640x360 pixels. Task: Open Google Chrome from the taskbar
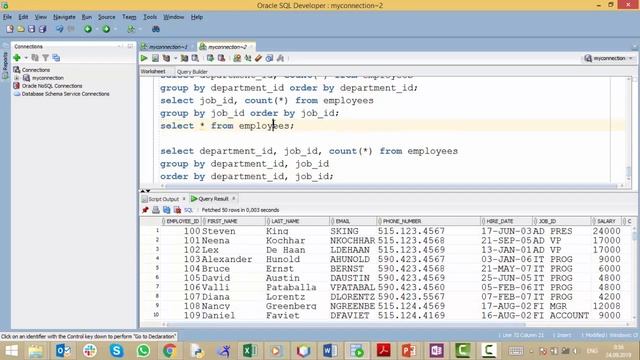(169, 351)
